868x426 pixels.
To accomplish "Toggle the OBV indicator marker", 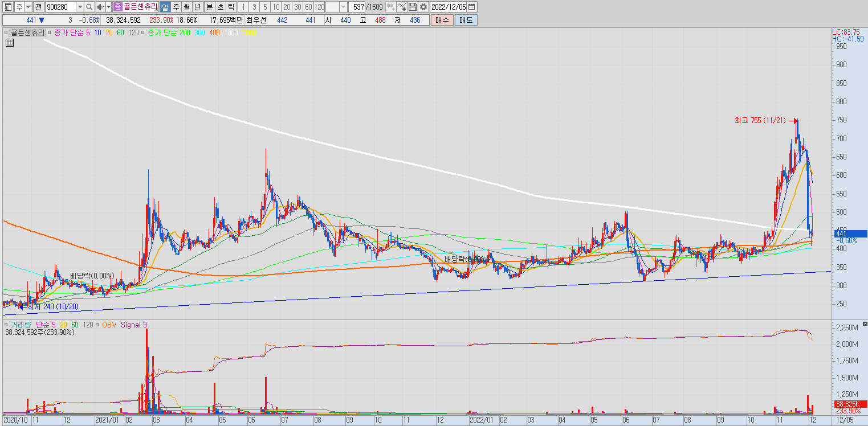I will [x=99, y=325].
